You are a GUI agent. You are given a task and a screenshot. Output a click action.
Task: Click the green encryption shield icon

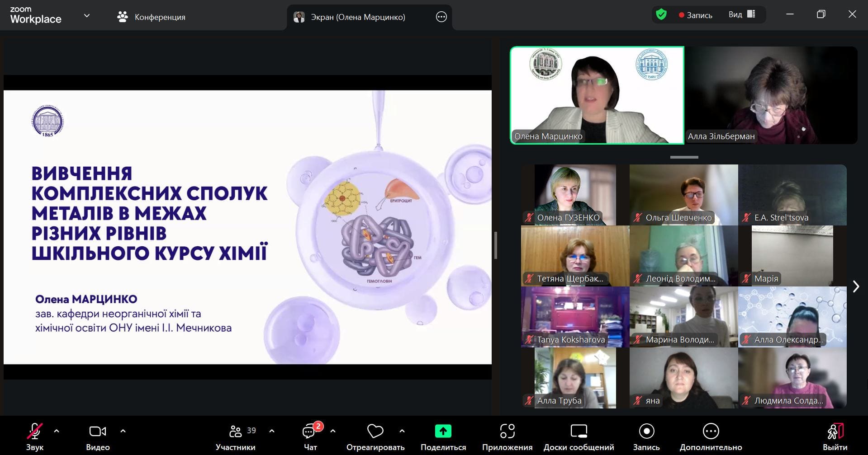click(x=661, y=14)
